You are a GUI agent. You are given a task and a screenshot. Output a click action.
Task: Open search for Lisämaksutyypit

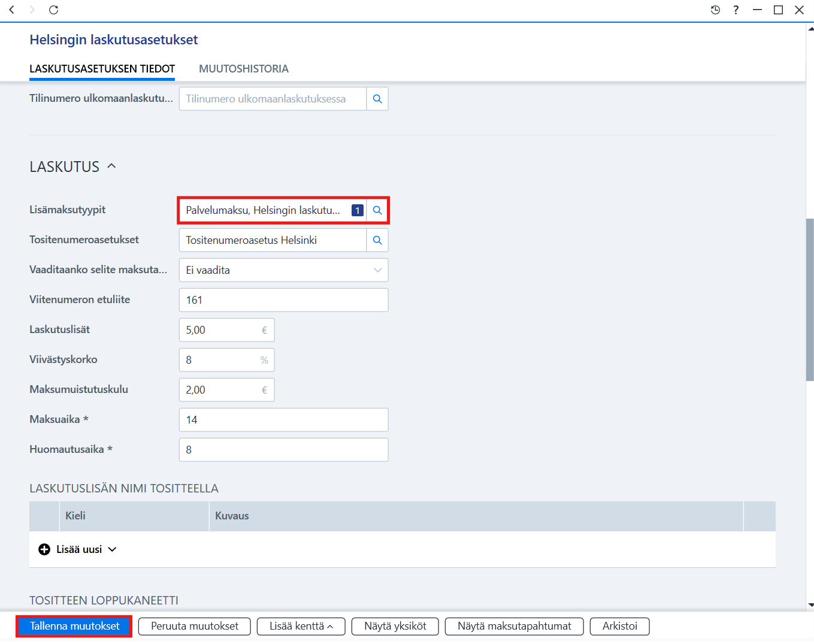[377, 210]
